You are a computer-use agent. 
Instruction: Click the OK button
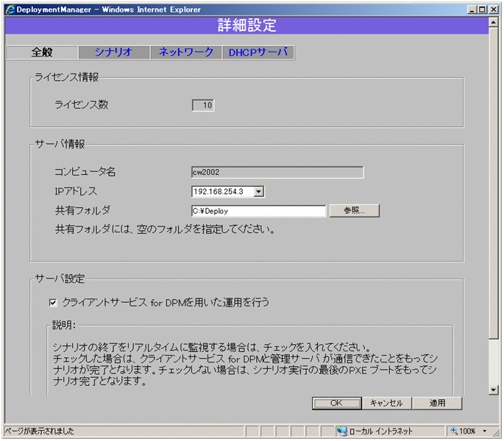(x=336, y=403)
